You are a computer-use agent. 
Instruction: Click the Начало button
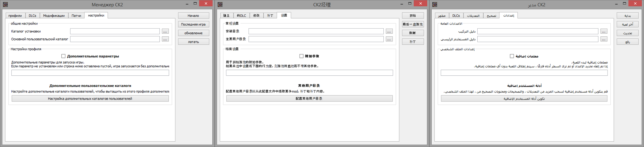(194, 15)
